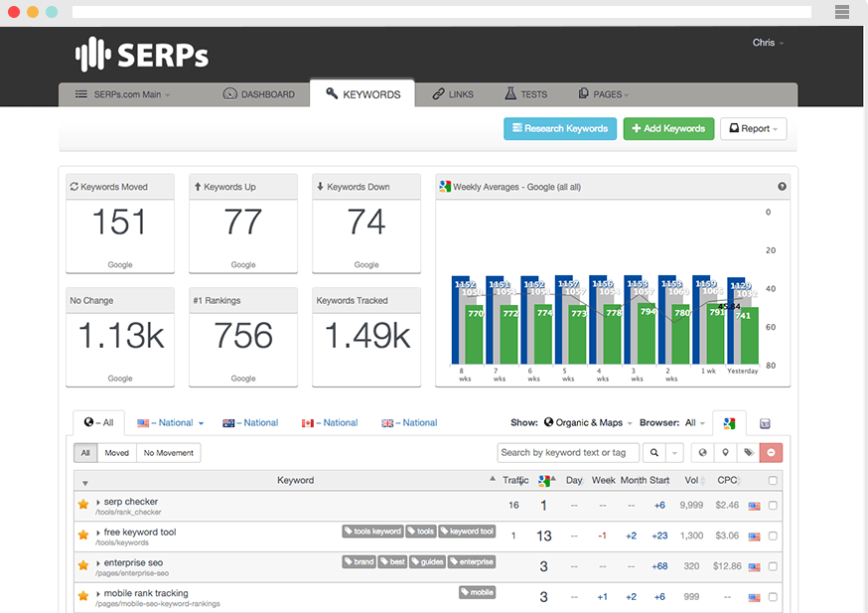The image size is (868, 613).
Task: Open the Organic & Maps show dropdown
Action: pos(588,422)
